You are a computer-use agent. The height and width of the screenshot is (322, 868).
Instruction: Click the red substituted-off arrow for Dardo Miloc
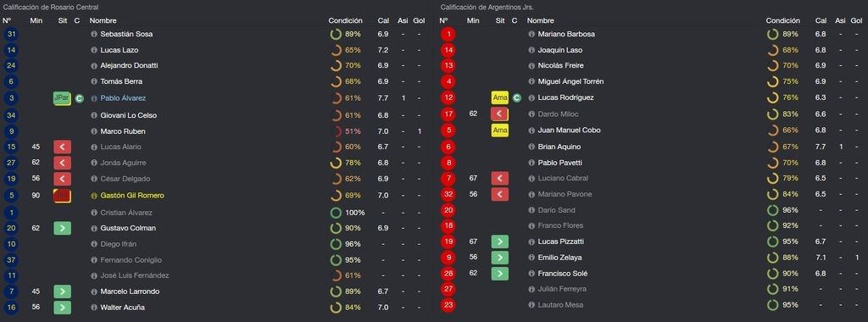click(500, 114)
